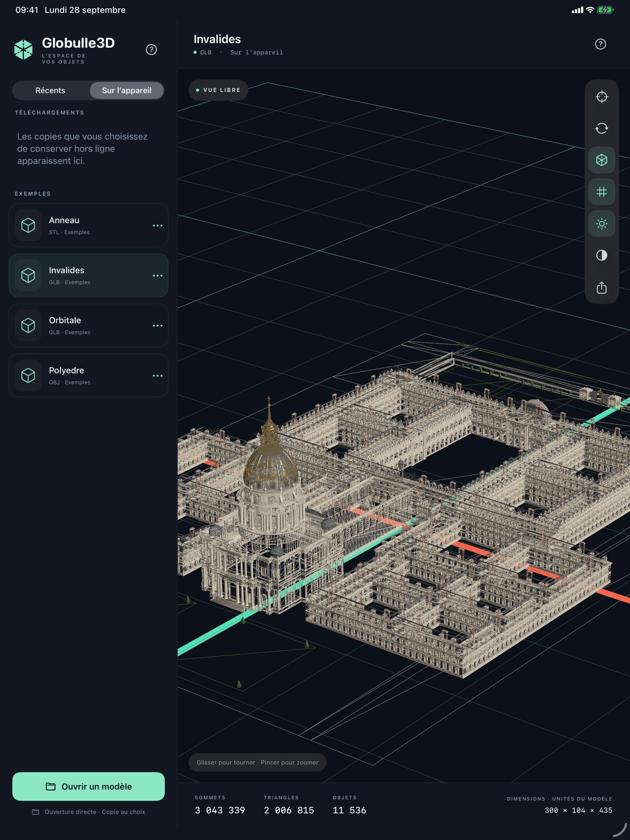Tap the Glisser pour tourner hint pill
The width and height of the screenshot is (630, 840).
(x=257, y=762)
